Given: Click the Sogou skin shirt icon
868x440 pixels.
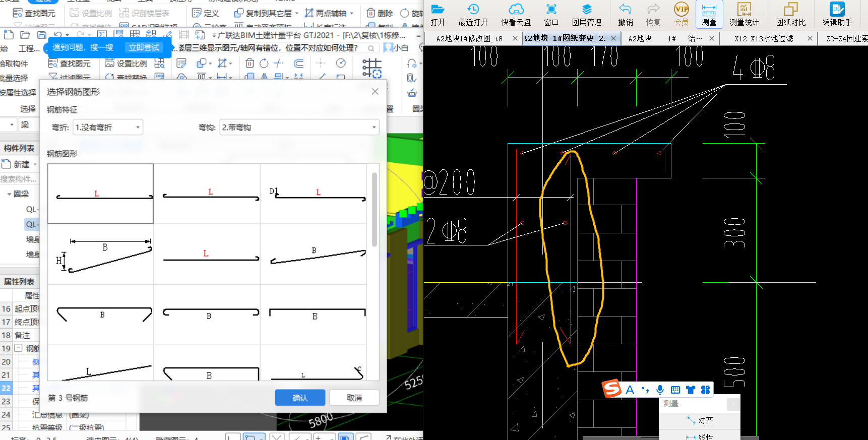Looking at the screenshot, I should coord(691,390).
